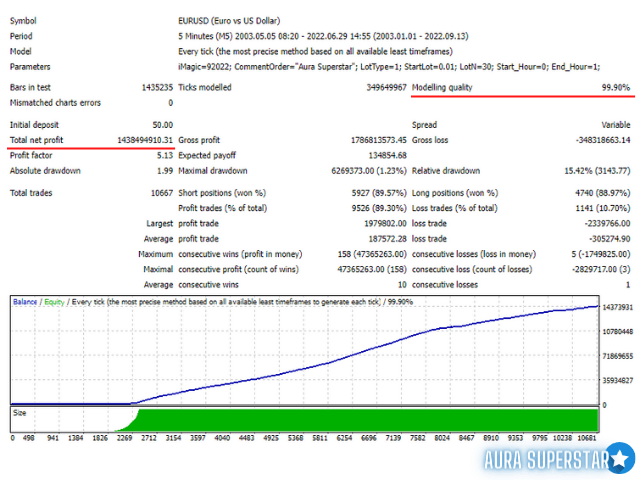Click the Period 5 Minutes (M5) text

pos(300,36)
